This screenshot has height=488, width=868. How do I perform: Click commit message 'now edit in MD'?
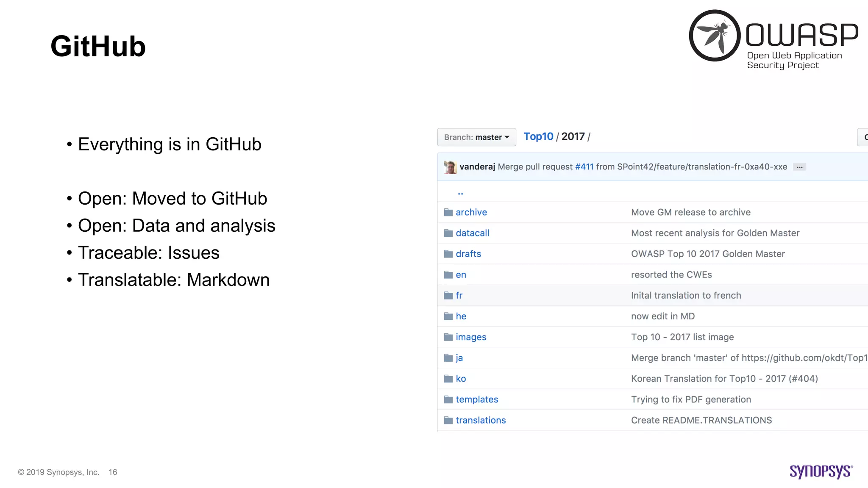[663, 316]
